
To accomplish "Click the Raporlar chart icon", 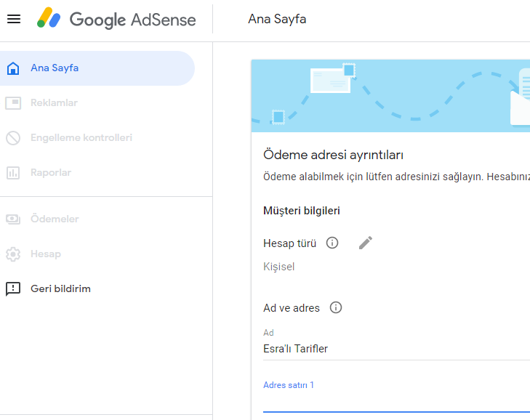I will click(13, 173).
